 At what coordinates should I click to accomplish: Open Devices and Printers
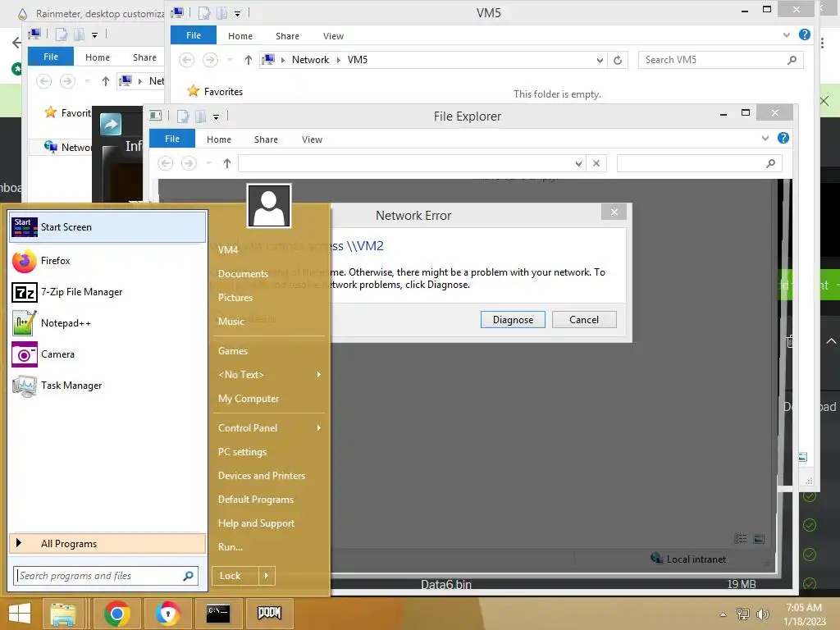[268, 476]
